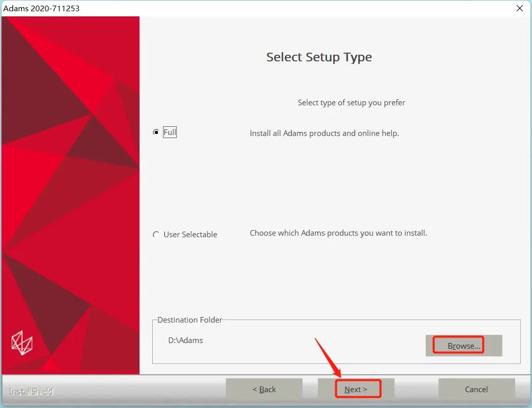The width and height of the screenshot is (532, 408).
Task: Click the 'Select type of setup you prefer' text
Action: (351, 102)
